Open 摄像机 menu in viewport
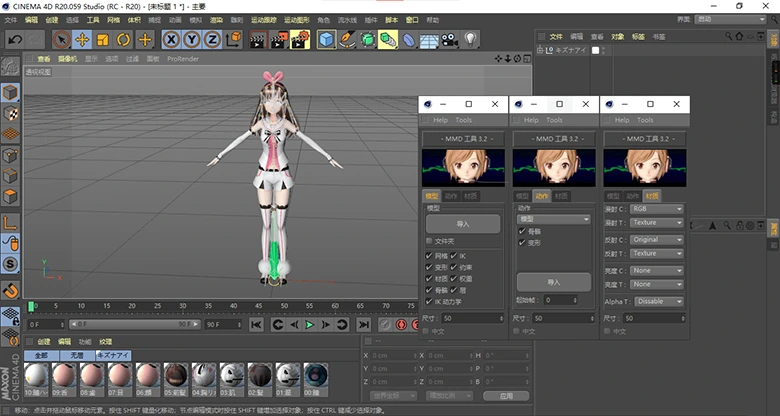The width and height of the screenshot is (780, 416). (x=68, y=59)
